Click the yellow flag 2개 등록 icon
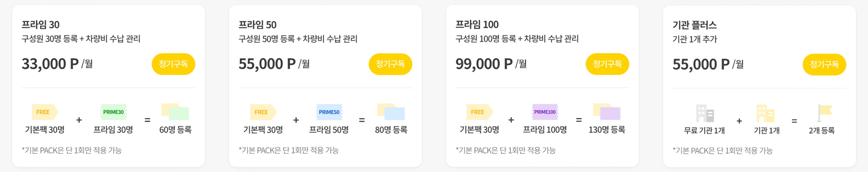 click(824, 112)
